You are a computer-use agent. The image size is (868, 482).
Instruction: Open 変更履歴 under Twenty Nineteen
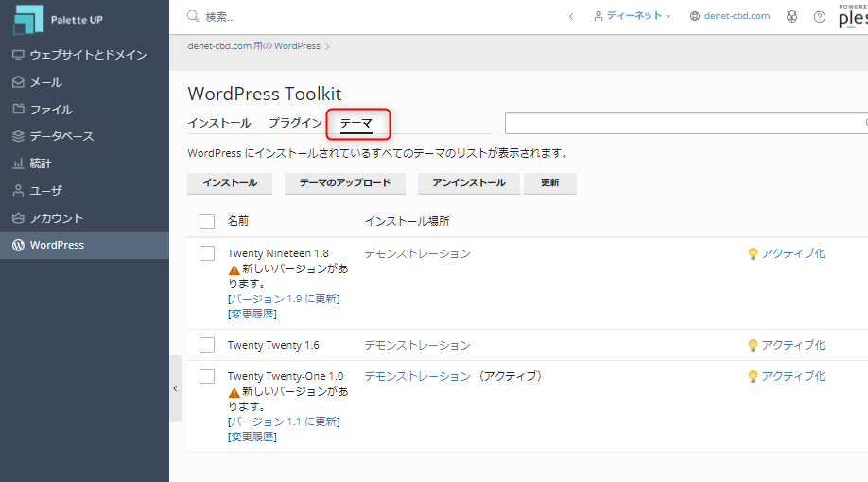click(x=252, y=314)
